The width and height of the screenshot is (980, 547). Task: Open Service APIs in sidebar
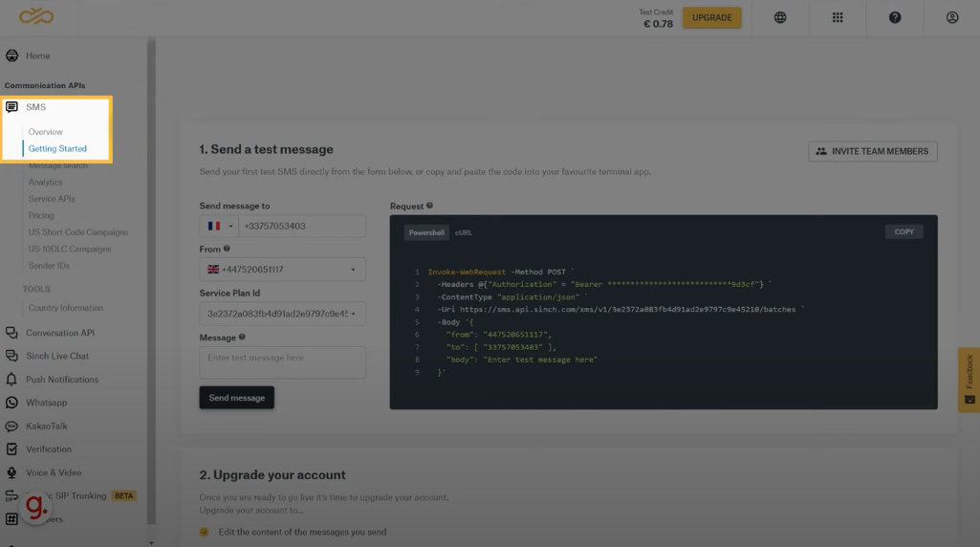point(52,199)
